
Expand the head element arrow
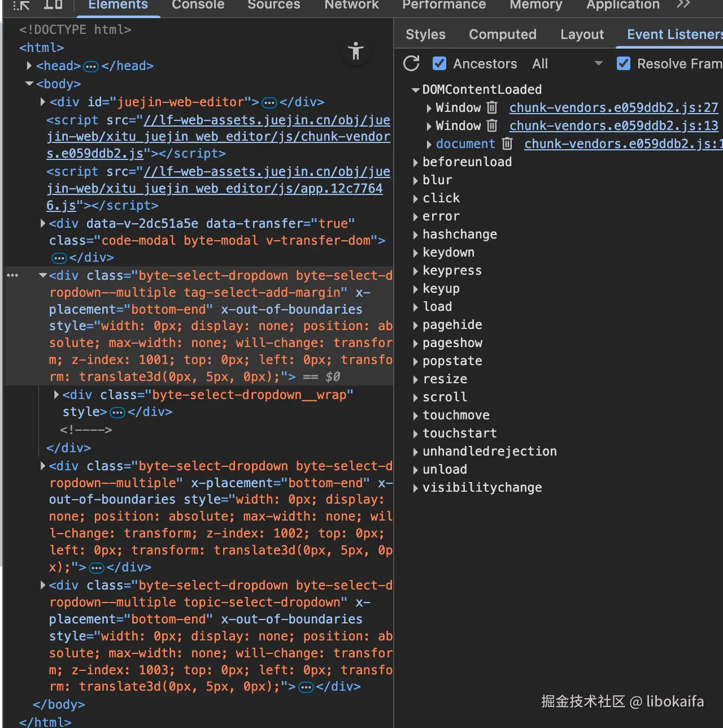(29, 66)
